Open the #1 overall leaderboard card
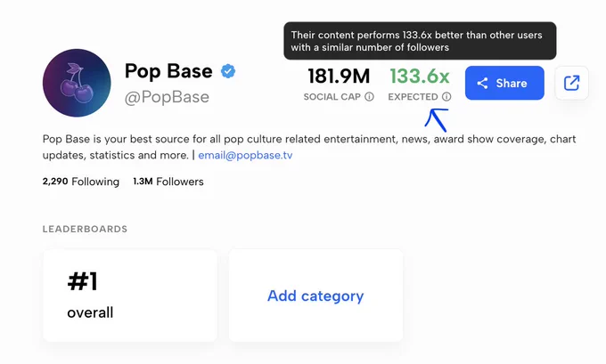This screenshot has height=364, width=606. [x=130, y=295]
